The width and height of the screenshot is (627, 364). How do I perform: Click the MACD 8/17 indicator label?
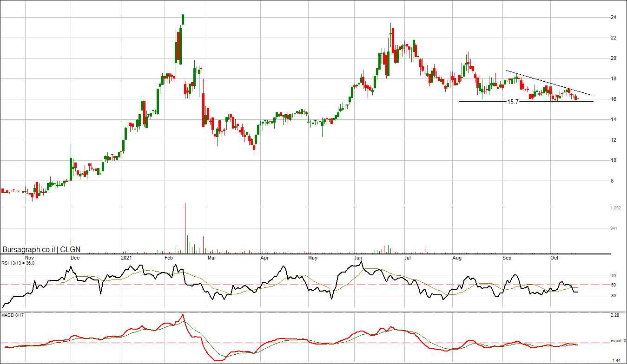[13, 316]
